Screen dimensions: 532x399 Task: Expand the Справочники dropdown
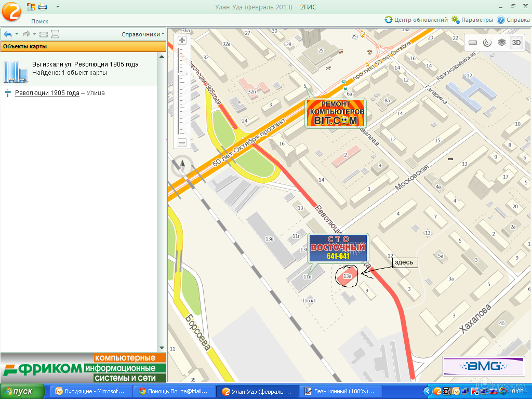pyautogui.click(x=142, y=34)
